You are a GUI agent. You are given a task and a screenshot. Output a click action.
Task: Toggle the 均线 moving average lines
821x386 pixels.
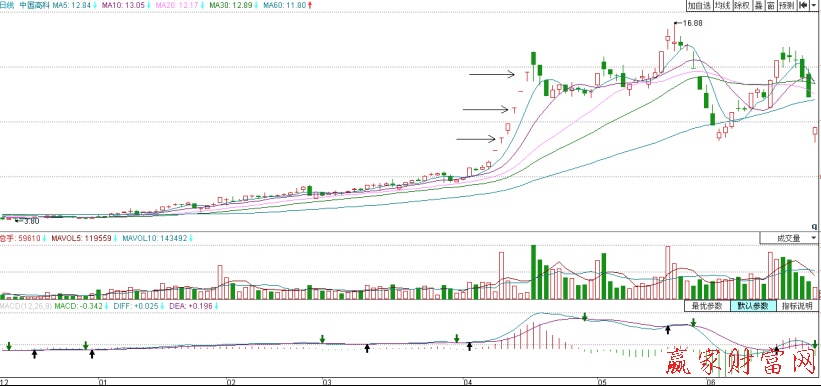723,6
